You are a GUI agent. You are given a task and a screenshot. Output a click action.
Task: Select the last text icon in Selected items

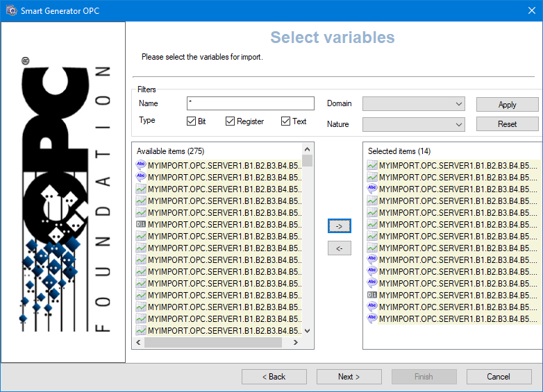click(x=372, y=318)
